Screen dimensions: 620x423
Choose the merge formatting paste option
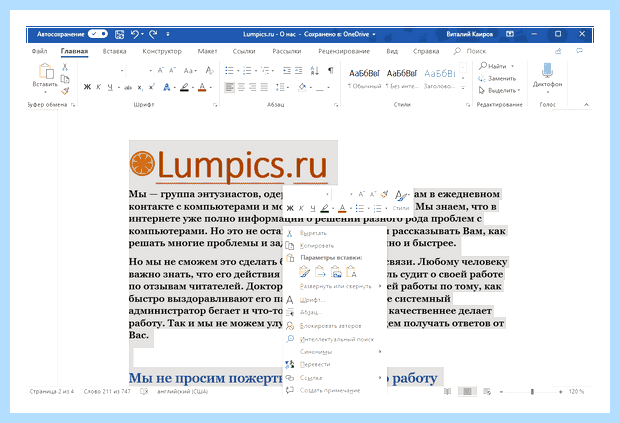click(320, 272)
